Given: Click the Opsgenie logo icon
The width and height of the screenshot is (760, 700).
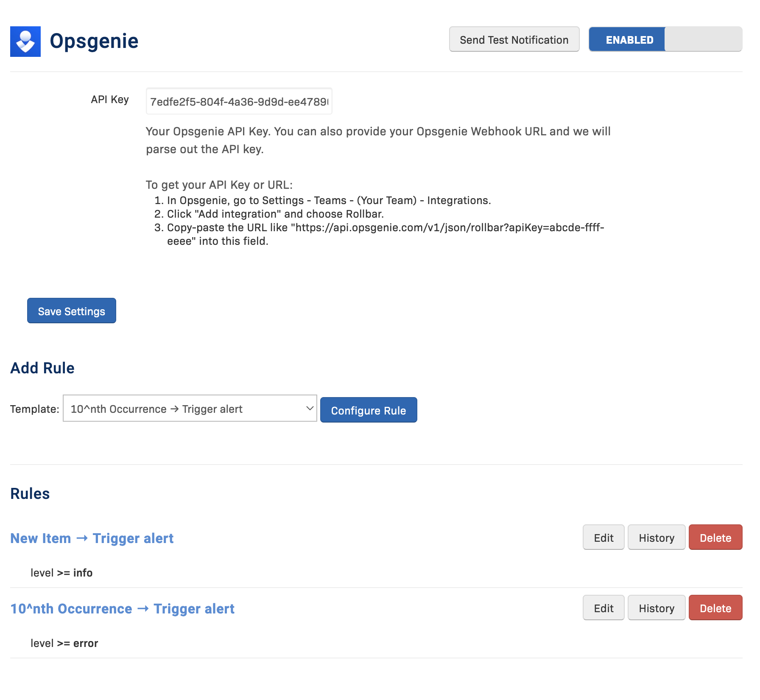Looking at the screenshot, I should [25, 41].
